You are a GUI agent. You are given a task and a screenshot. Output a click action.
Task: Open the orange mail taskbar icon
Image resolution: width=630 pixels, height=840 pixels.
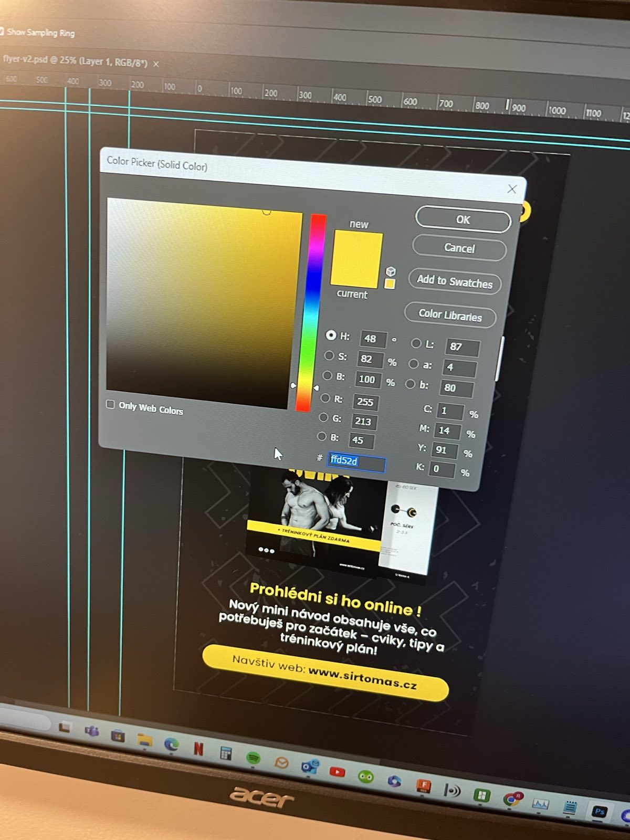pyautogui.click(x=281, y=762)
